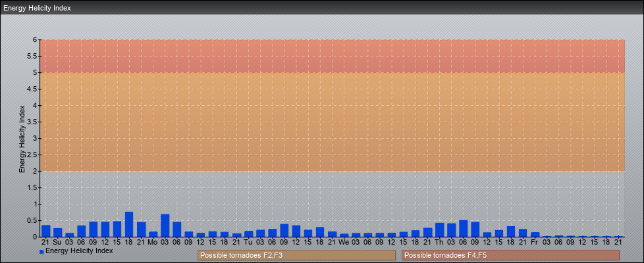Viewport: 644px width, 263px height.
Task: Click the bar directly above the 'Mo' label
Action: [153, 234]
